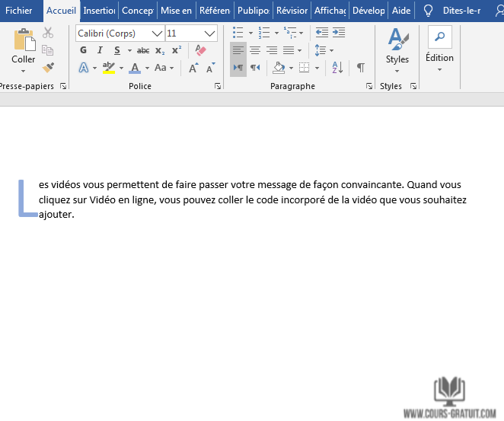Image resolution: width=504 pixels, height=421 pixels.
Task: Toggle italic formatting (I)
Action: tap(100, 50)
